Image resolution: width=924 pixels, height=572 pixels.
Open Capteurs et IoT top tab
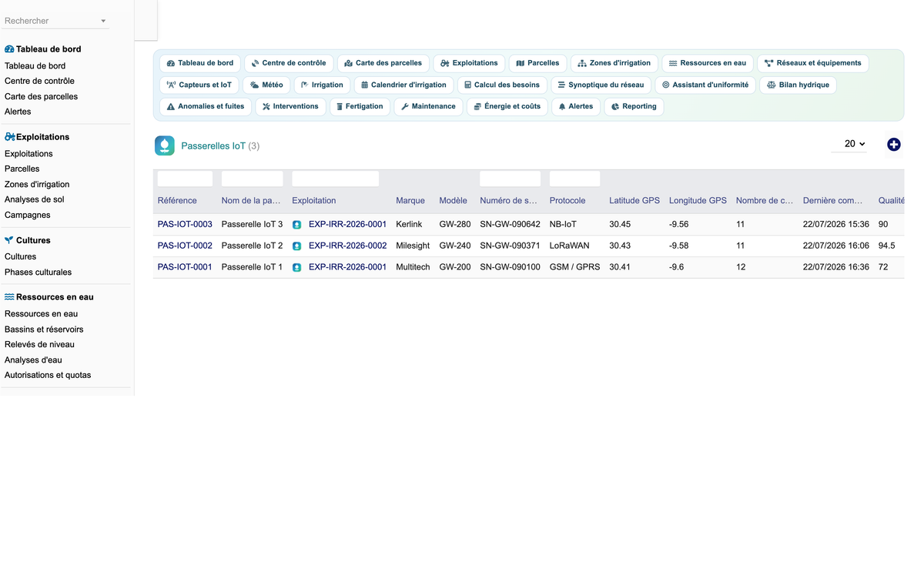point(199,85)
